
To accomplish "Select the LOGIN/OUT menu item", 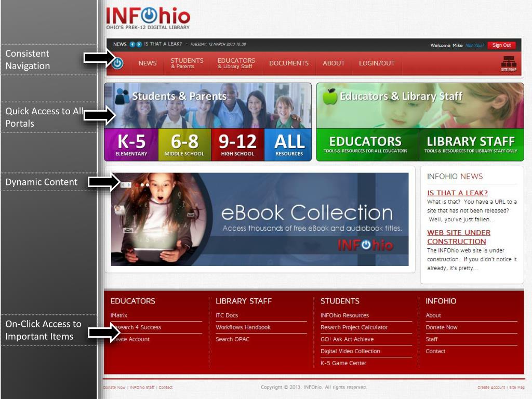I will click(x=377, y=63).
